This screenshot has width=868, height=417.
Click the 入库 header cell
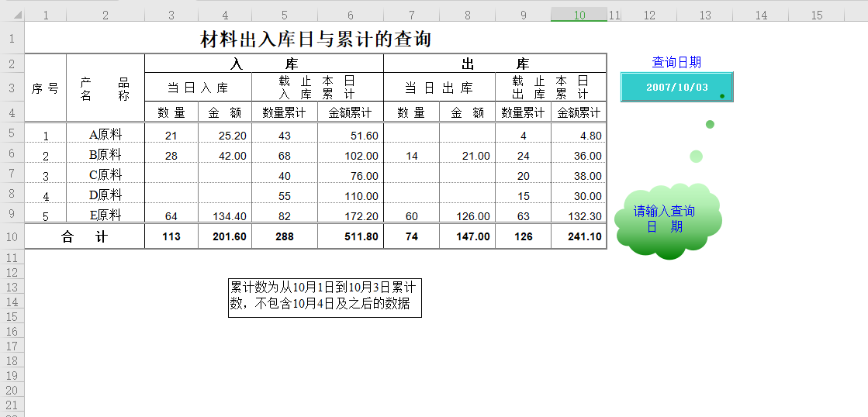264,64
